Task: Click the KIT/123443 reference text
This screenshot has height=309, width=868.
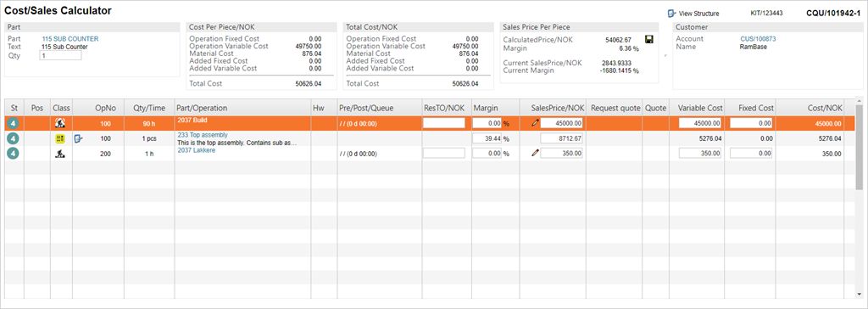Action: [766, 14]
